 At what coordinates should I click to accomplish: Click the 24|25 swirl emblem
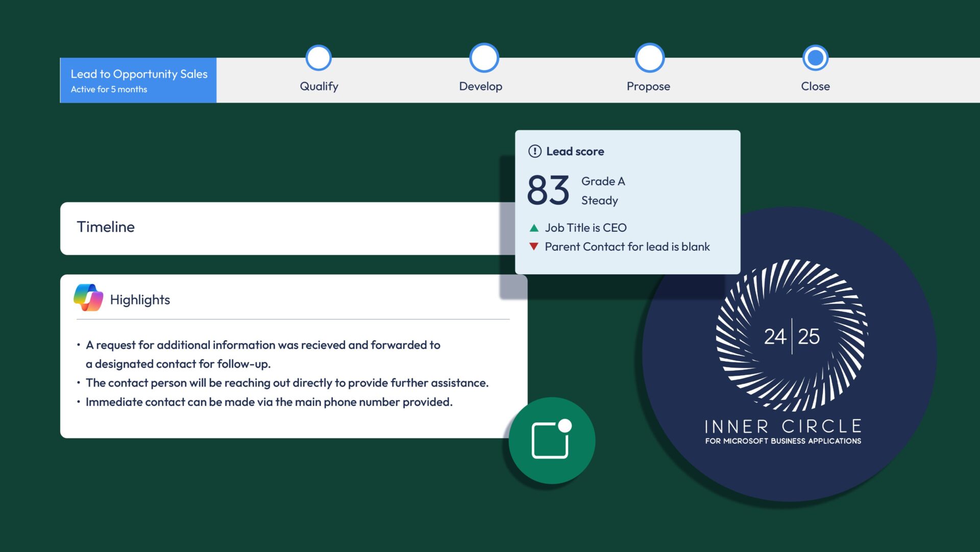pyautogui.click(x=792, y=335)
